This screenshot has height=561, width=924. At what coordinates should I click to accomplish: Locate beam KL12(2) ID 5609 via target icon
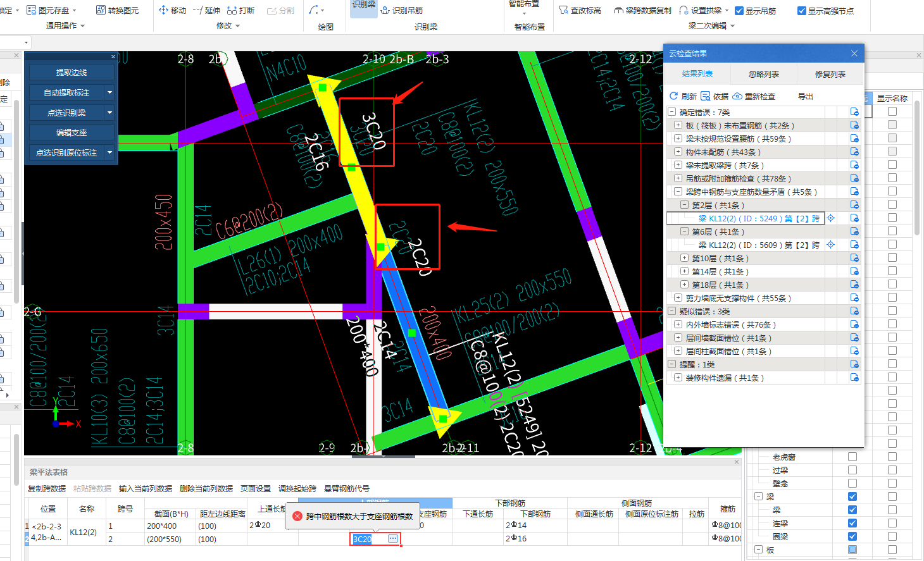pos(831,245)
